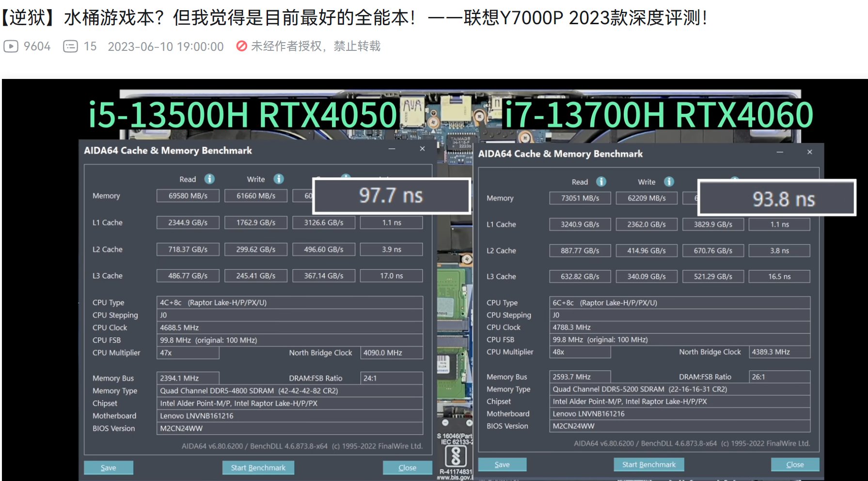
Task: Select memory write value 61660 MB/s
Action: (256, 196)
